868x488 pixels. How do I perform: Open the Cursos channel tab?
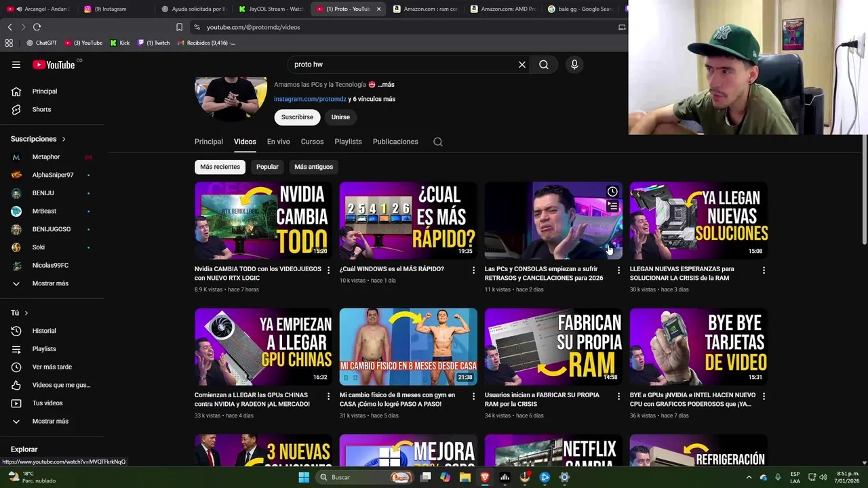312,142
